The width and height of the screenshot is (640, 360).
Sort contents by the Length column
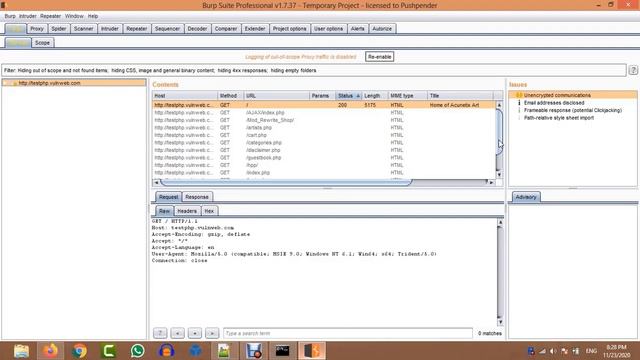[374, 96]
